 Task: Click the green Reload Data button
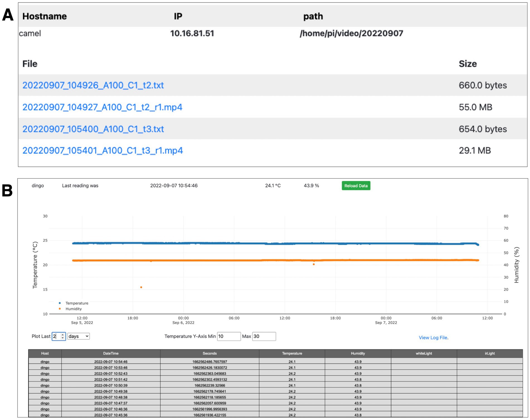tap(356, 186)
